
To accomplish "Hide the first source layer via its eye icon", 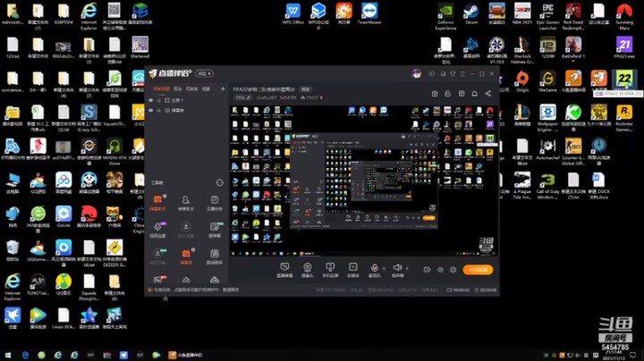I will (151, 100).
